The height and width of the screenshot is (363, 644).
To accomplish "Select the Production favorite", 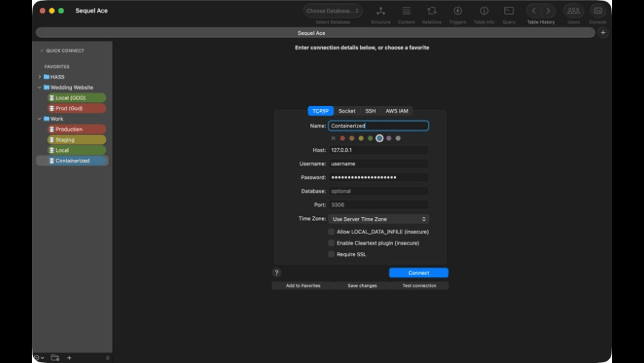I will [76, 129].
